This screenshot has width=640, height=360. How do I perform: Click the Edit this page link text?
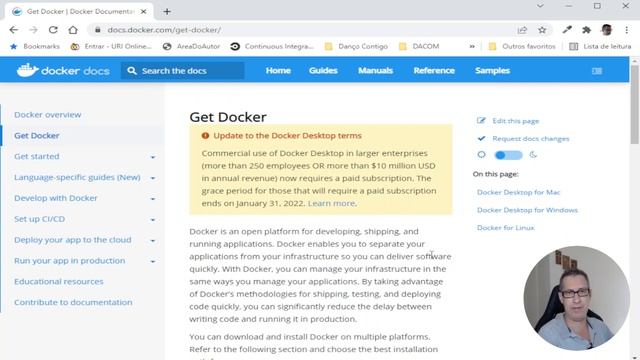(516, 121)
